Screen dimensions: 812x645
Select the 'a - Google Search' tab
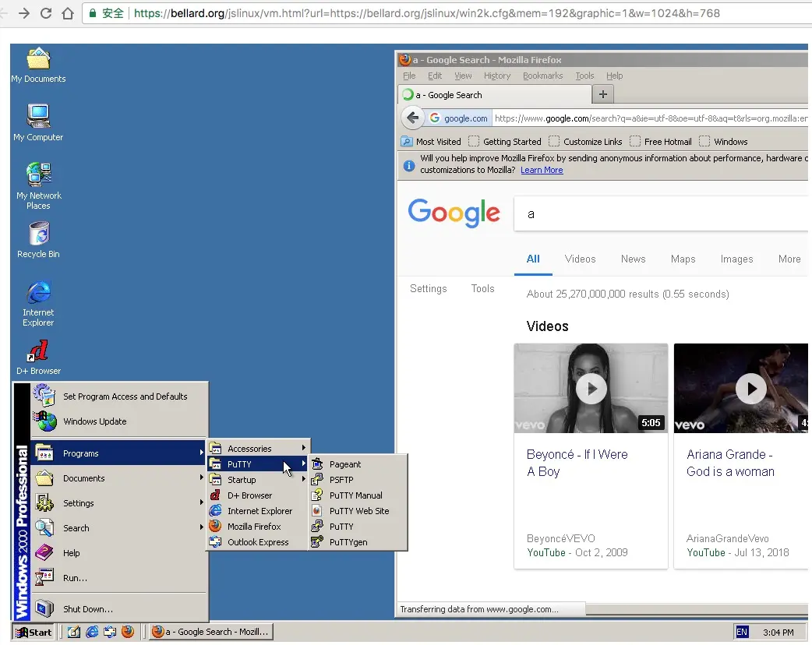pos(495,95)
